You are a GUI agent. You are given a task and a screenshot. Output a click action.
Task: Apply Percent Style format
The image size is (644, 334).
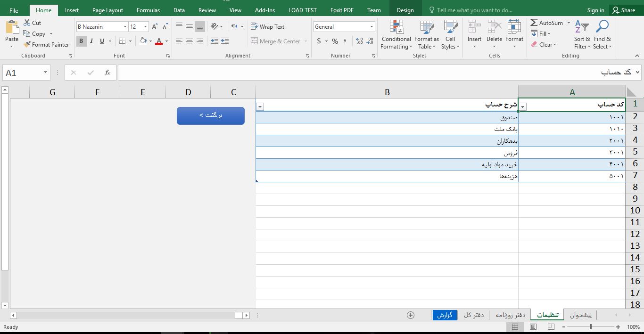pyautogui.click(x=335, y=41)
